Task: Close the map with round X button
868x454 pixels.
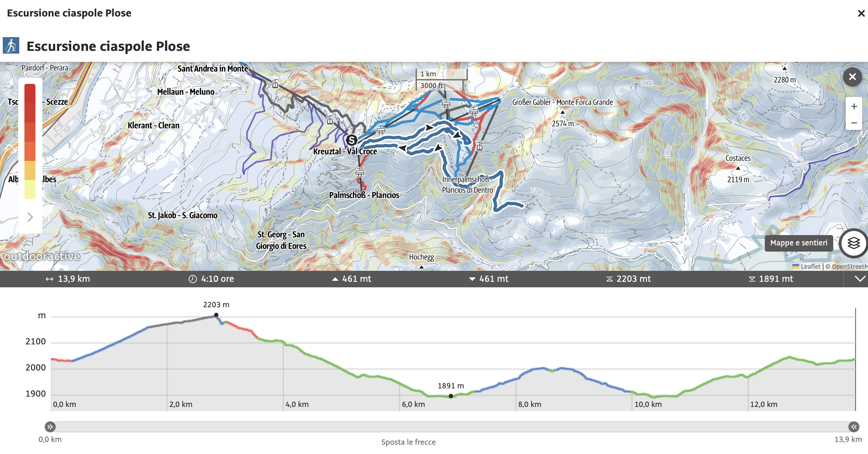Action: pos(852,77)
